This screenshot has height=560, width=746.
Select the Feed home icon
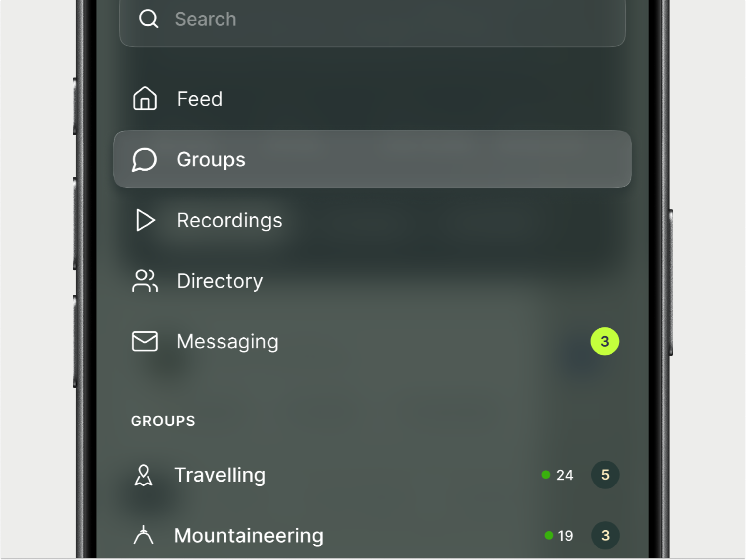pyautogui.click(x=145, y=99)
